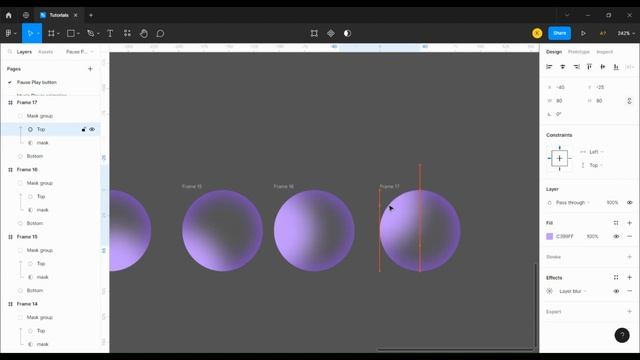Viewport: 640px width, 360px height.
Task: Open a new tab with plus
Action: 91,15
